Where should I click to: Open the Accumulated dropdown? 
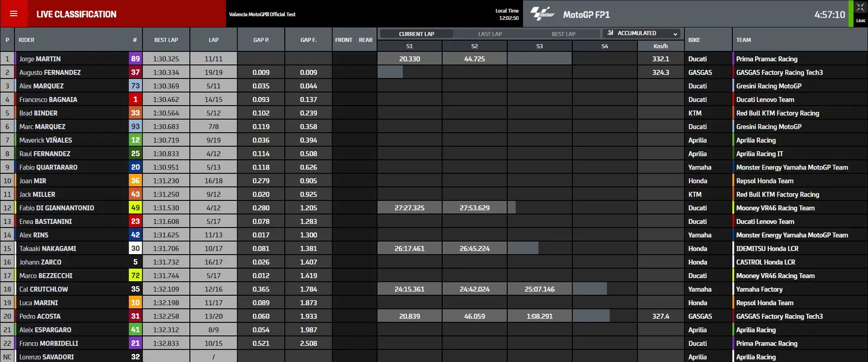click(641, 34)
